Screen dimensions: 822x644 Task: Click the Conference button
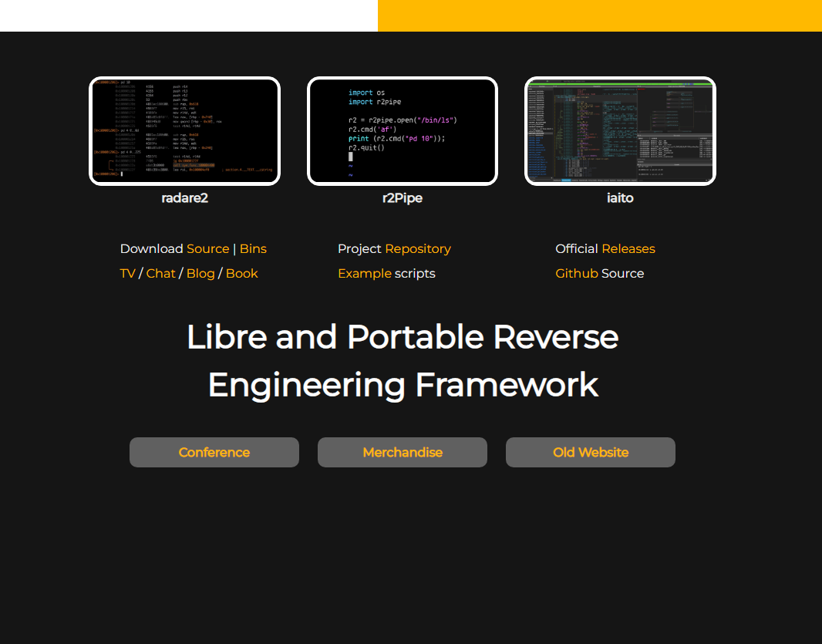pyautogui.click(x=214, y=452)
